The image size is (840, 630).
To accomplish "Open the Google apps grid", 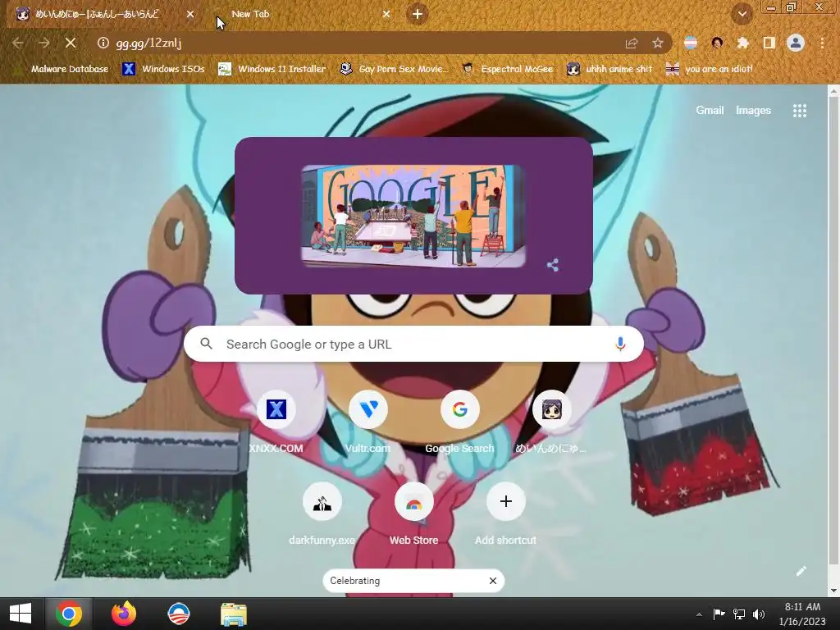I will pos(799,111).
